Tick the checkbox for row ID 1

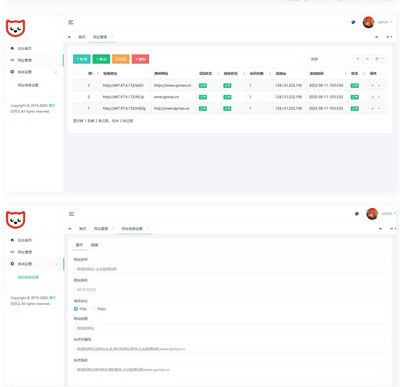78,108
